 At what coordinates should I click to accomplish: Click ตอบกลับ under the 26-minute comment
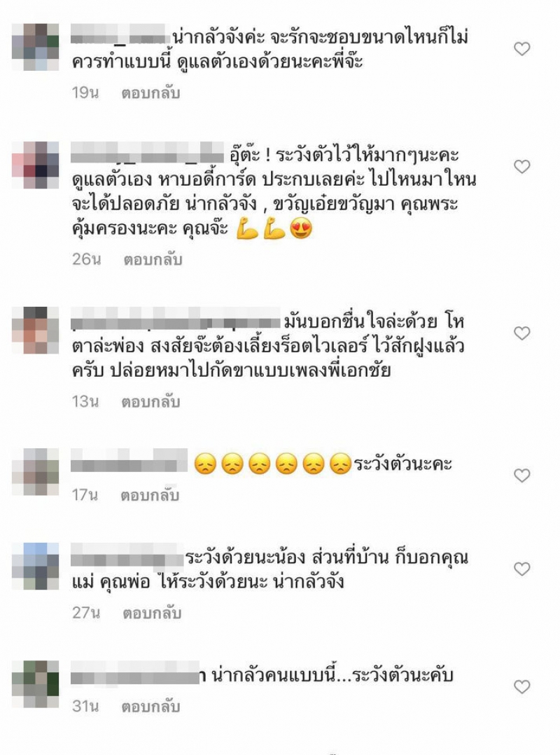pyautogui.click(x=153, y=260)
